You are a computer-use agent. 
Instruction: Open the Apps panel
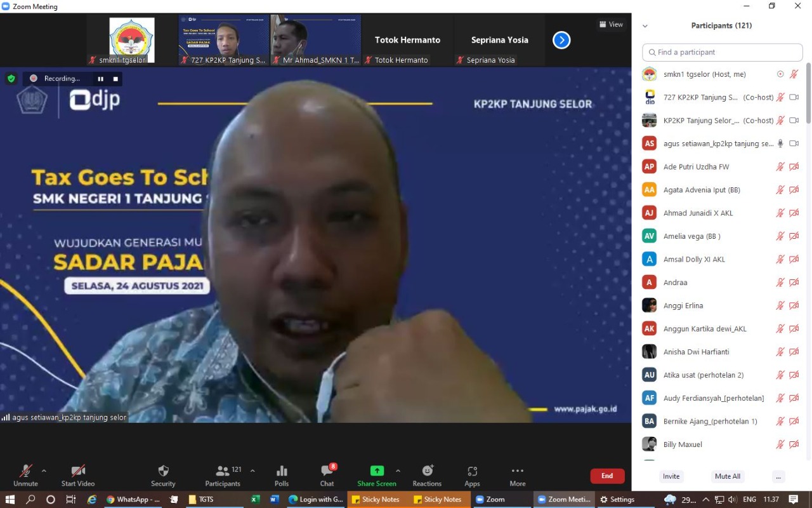click(472, 471)
